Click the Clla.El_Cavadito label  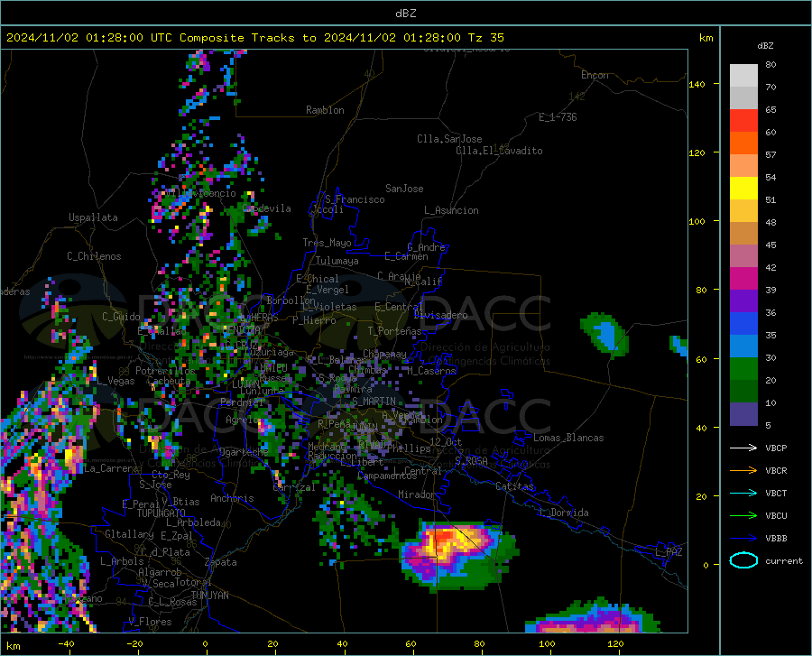click(499, 151)
